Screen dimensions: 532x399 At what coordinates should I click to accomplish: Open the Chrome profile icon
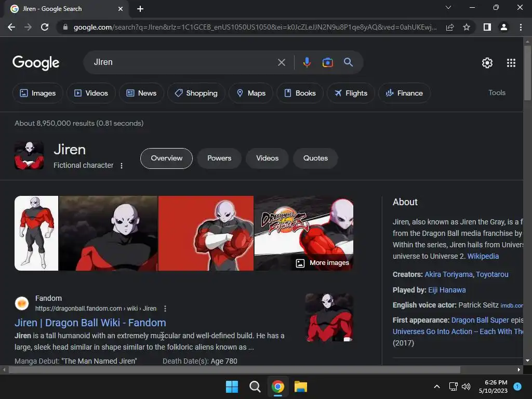point(504,27)
